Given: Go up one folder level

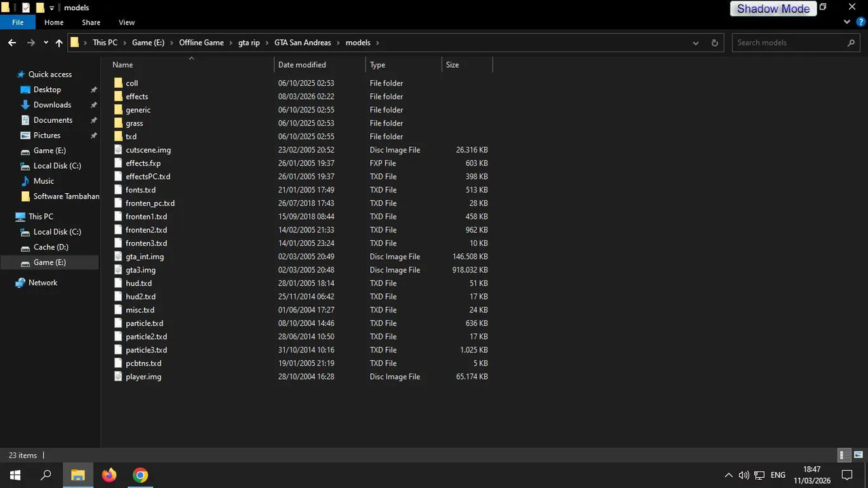Looking at the screenshot, I should point(59,43).
